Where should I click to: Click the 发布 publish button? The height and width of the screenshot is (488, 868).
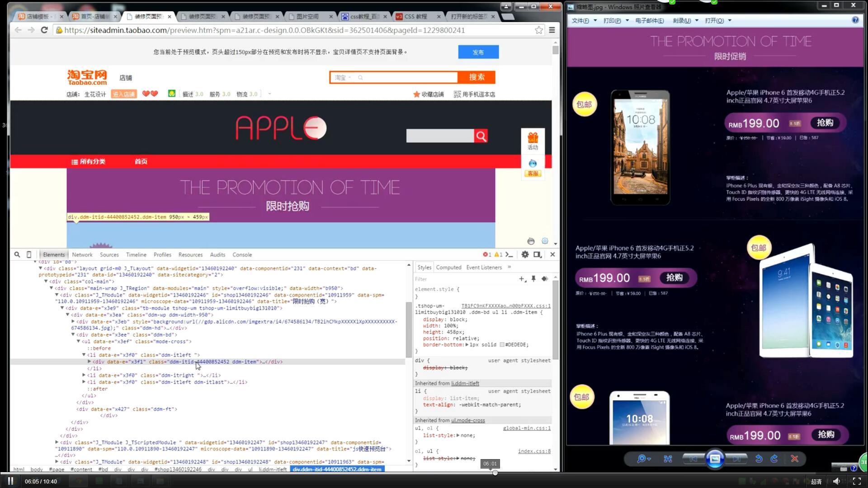[478, 52]
